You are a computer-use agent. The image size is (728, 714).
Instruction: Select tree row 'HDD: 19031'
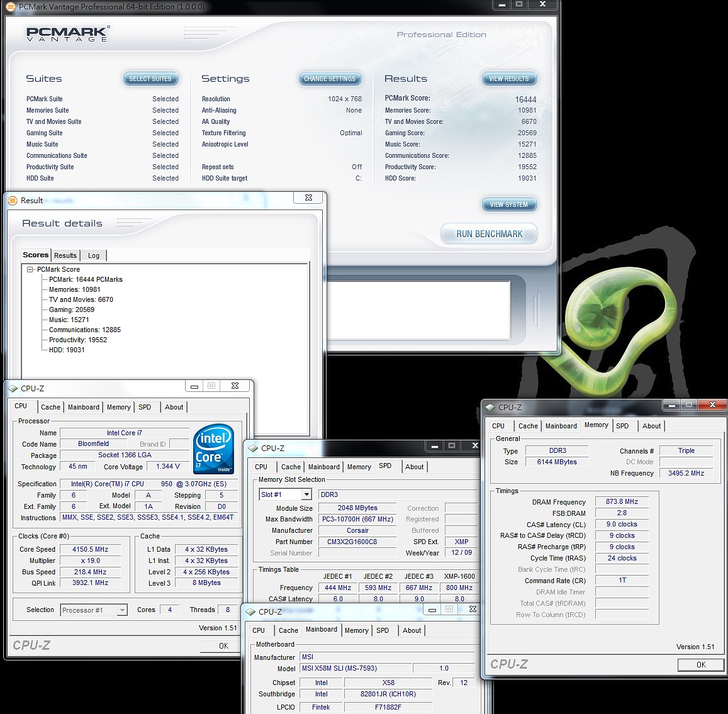point(67,350)
